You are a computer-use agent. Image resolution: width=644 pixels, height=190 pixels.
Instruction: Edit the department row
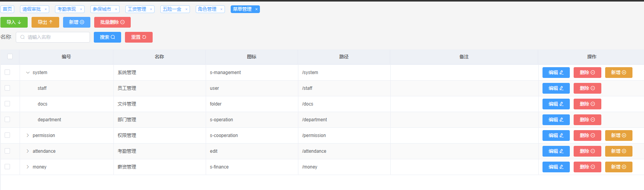(556, 120)
